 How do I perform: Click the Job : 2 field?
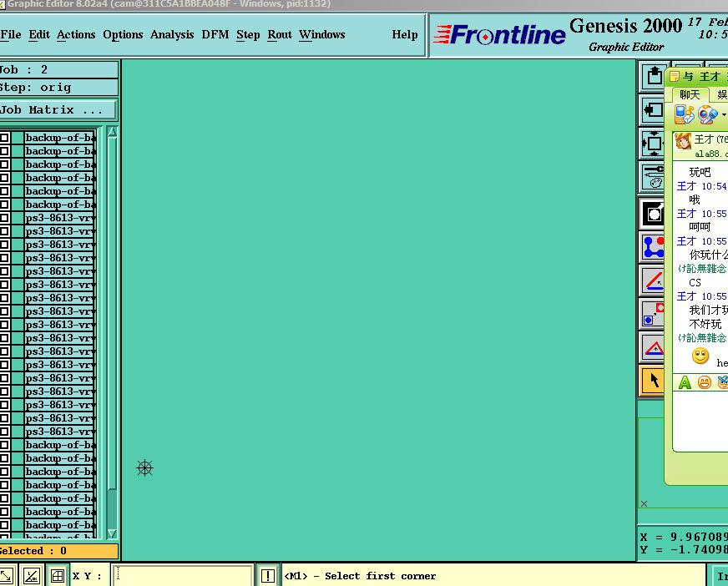pyautogui.click(x=58, y=69)
